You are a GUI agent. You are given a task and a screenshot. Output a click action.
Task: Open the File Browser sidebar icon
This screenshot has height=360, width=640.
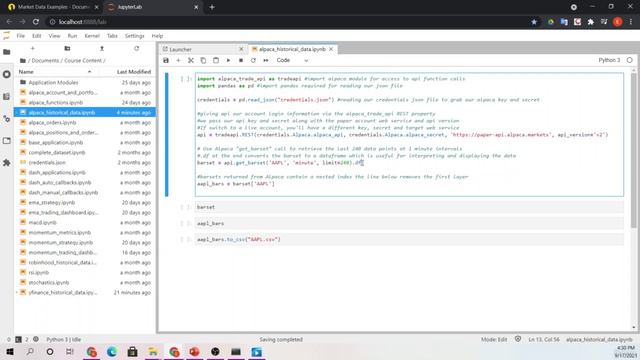(x=7, y=52)
